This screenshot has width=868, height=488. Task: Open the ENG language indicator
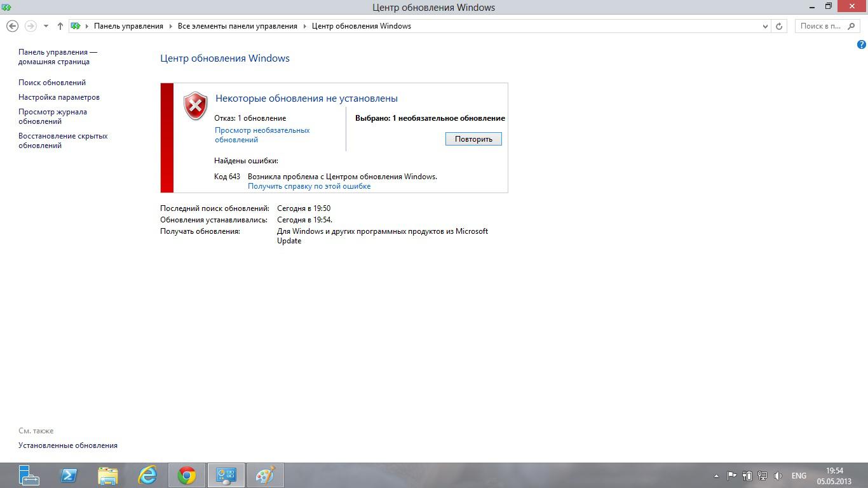coord(799,476)
